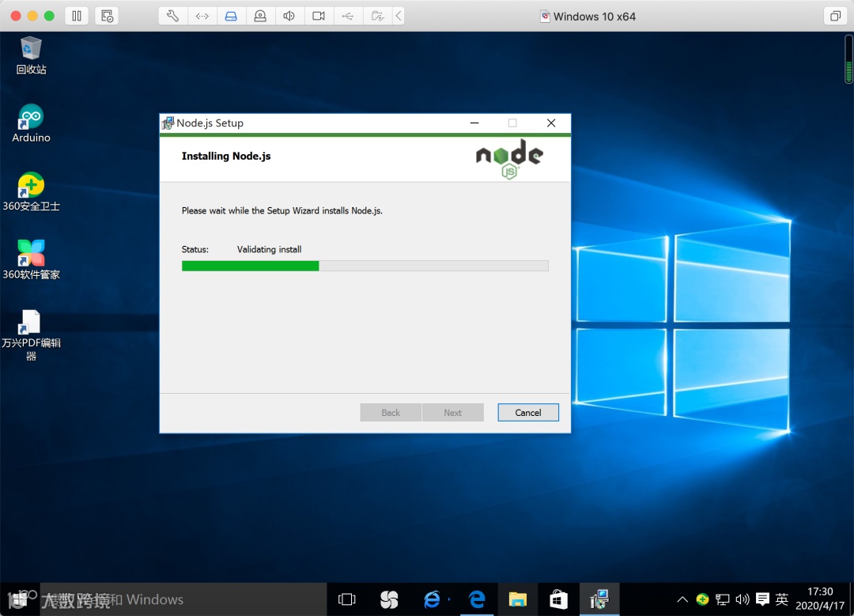Open network status in the tray

click(722, 599)
